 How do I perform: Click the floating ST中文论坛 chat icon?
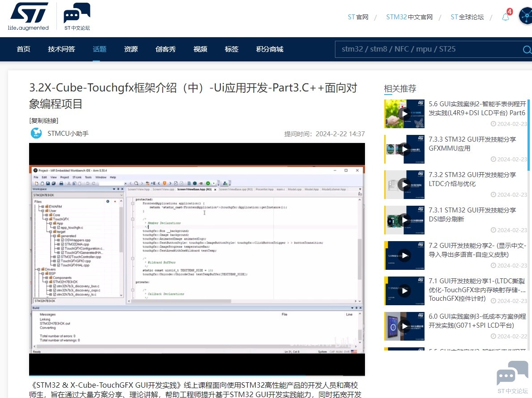[512, 377]
